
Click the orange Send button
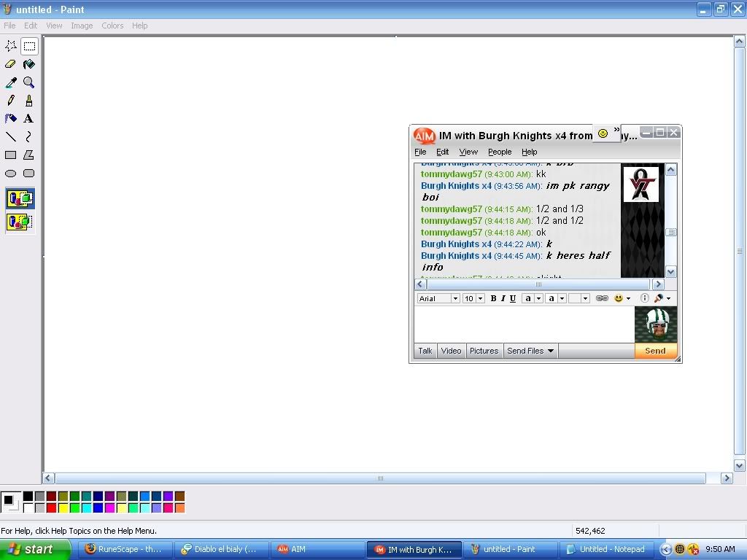pos(655,351)
